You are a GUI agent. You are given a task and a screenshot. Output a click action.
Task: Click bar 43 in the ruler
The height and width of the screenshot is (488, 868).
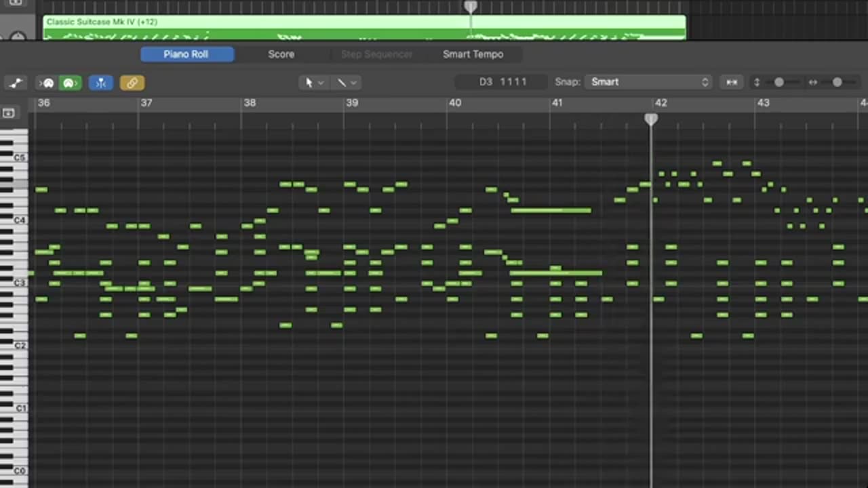(764, 103)
